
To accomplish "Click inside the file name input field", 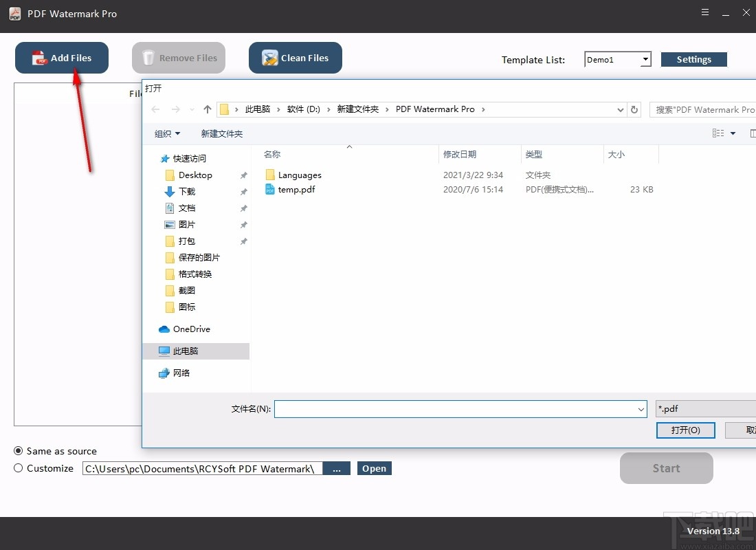I will [457, 408].
